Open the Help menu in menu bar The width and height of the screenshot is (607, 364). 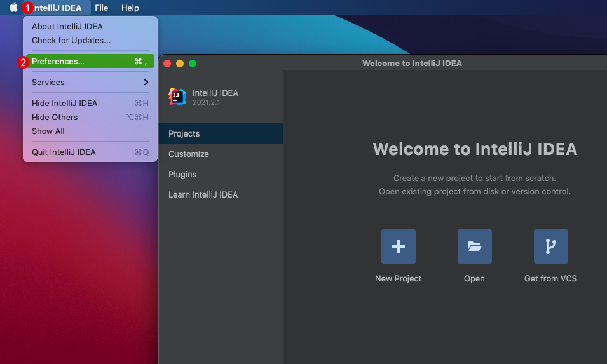130,8
